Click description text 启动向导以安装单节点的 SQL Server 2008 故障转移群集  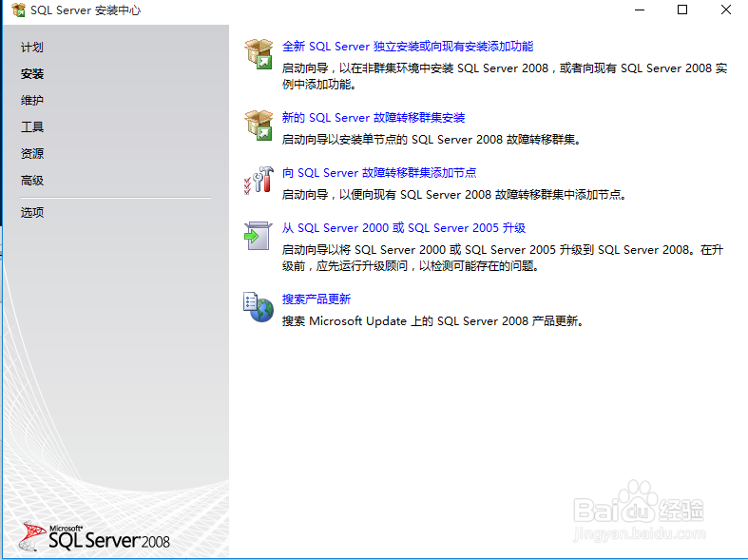(432, 139)
